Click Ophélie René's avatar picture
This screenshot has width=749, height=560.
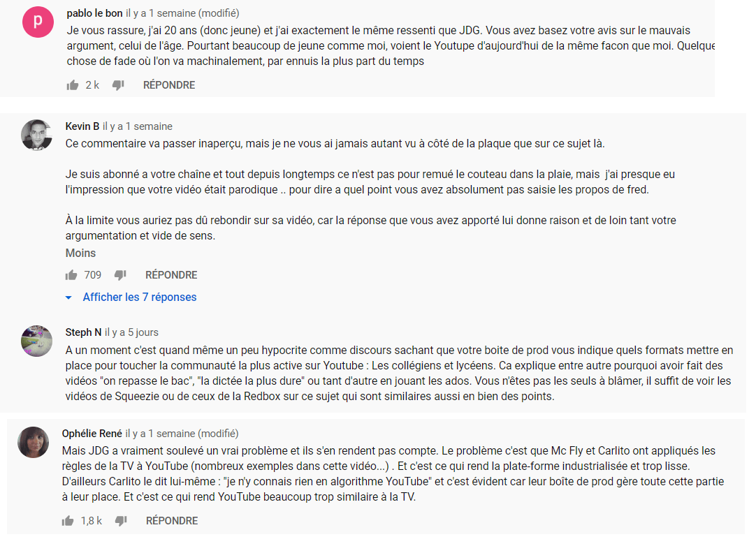34,443
